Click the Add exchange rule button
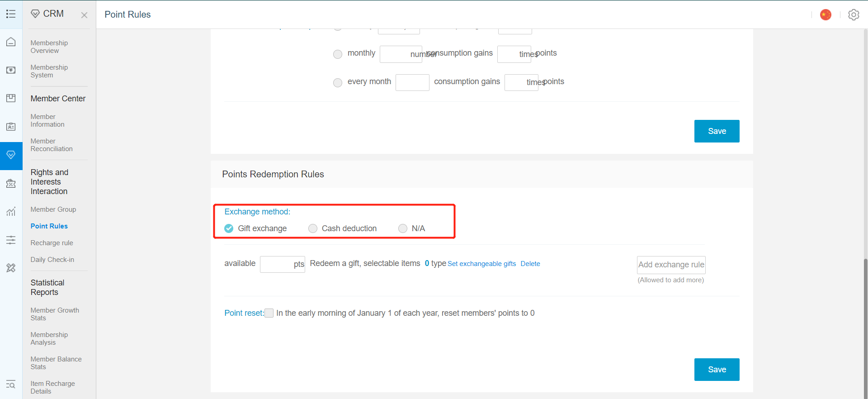 click(x=671, y=265)
